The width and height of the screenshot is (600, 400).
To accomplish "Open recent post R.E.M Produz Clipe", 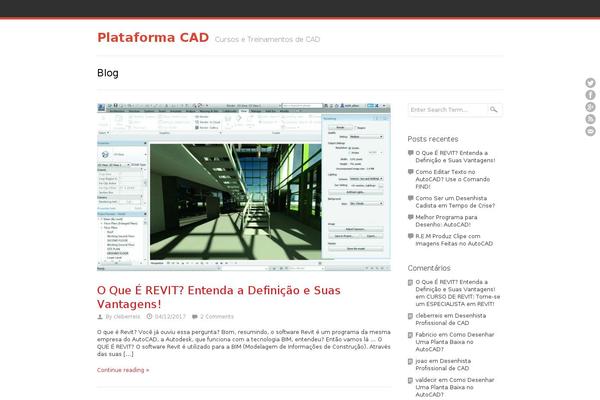I will [454, 240].
